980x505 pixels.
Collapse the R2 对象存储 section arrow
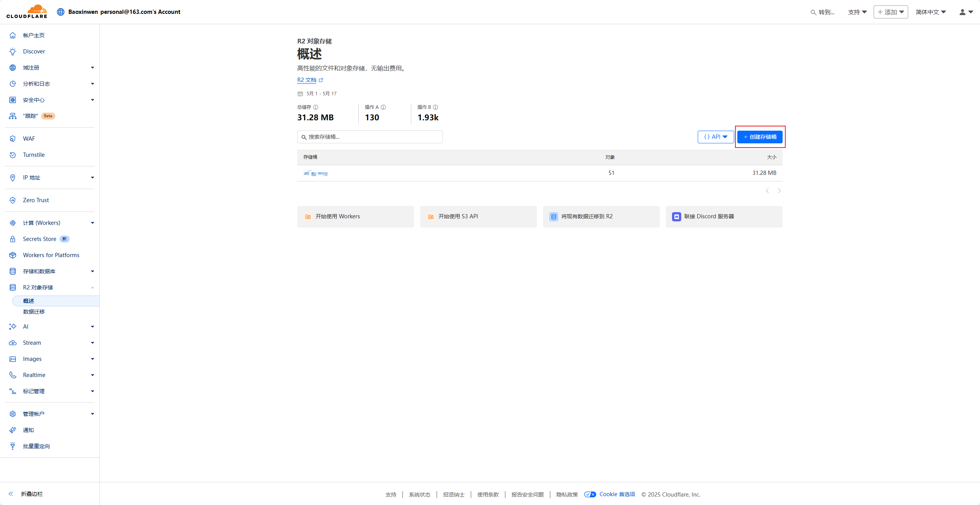pos(93,287)
